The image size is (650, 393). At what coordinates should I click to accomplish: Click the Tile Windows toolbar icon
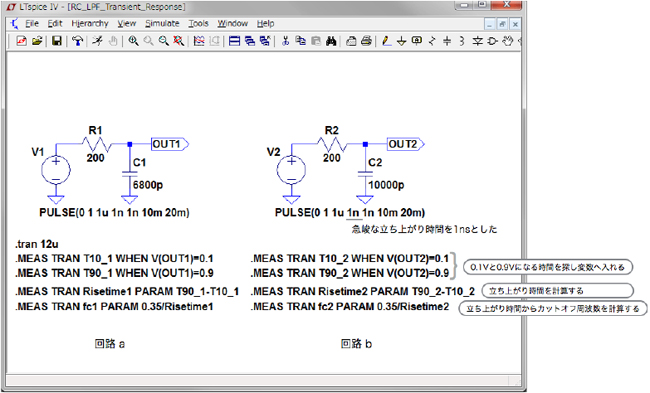pyautogui.click(x=235, y=41)
